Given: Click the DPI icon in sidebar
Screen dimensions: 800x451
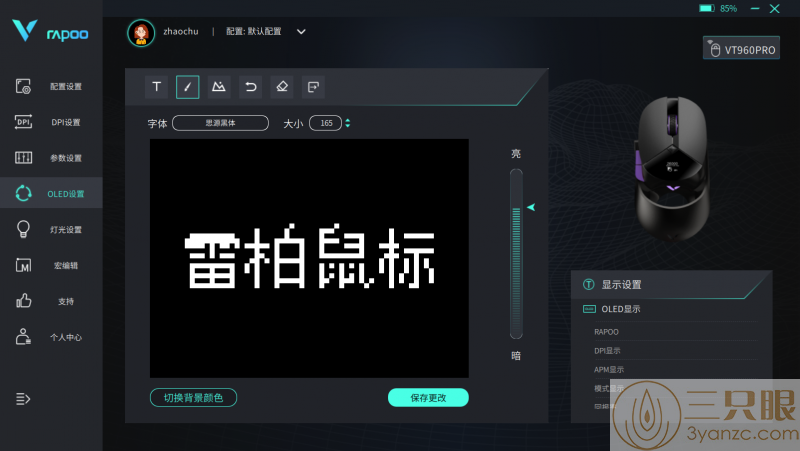Looking at the screenshot, I should tap(23, 121).
